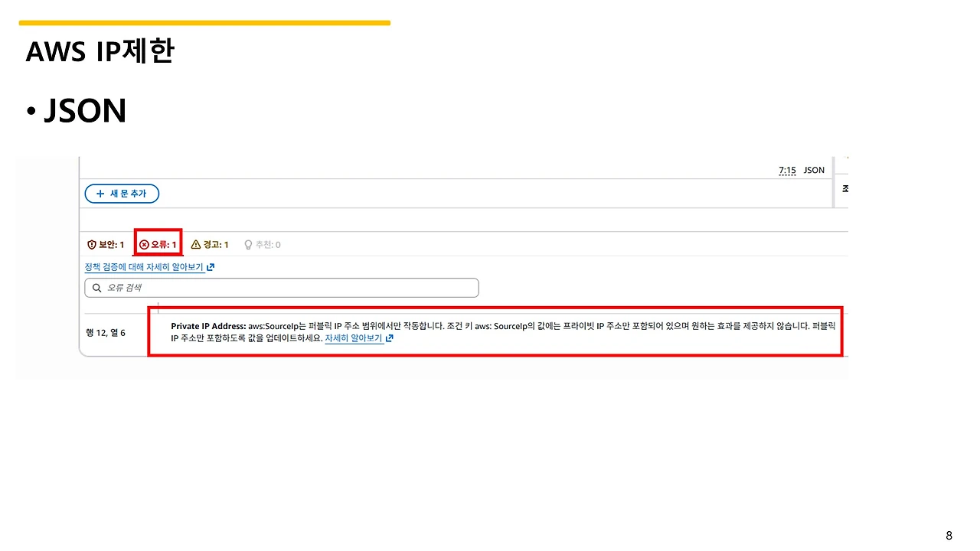The width and height of the screenshot is (980, 551).
Task: Click the JSON label in the status bar
Action: click(814, 170)
